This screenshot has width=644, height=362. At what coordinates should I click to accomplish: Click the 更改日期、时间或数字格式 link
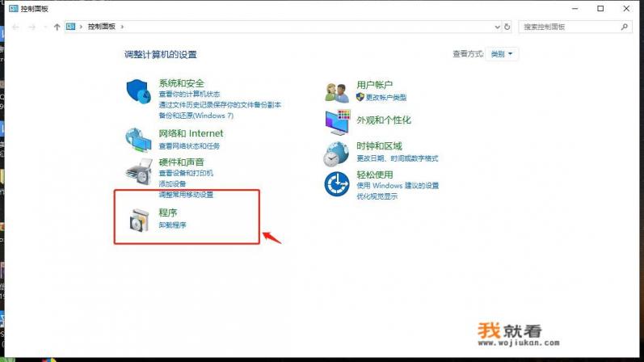coord(397,158)
